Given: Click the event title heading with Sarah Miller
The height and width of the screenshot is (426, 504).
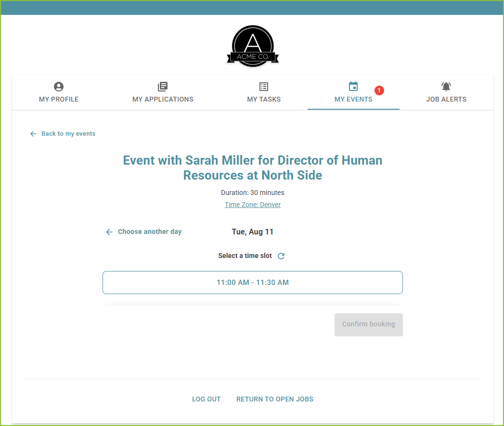Looking at the screenshot, I should [253, 168].
